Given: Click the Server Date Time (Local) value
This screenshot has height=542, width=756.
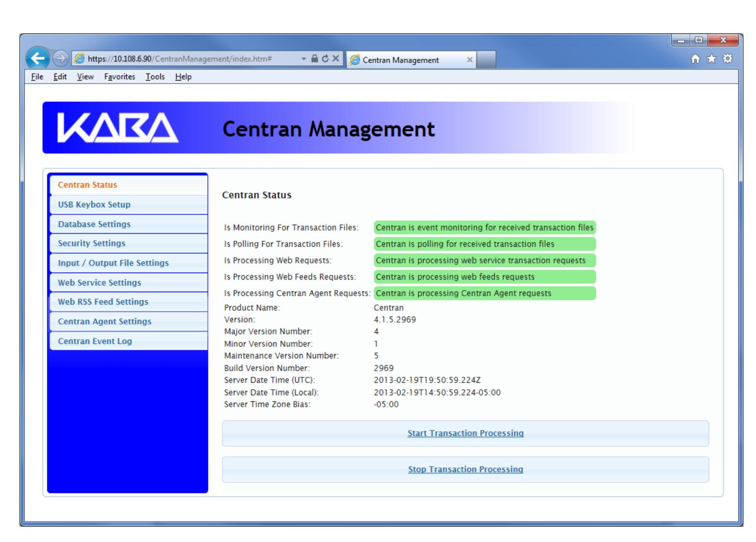Looking at the screenshot, I should pyautogui.click(x=437, y=392).
